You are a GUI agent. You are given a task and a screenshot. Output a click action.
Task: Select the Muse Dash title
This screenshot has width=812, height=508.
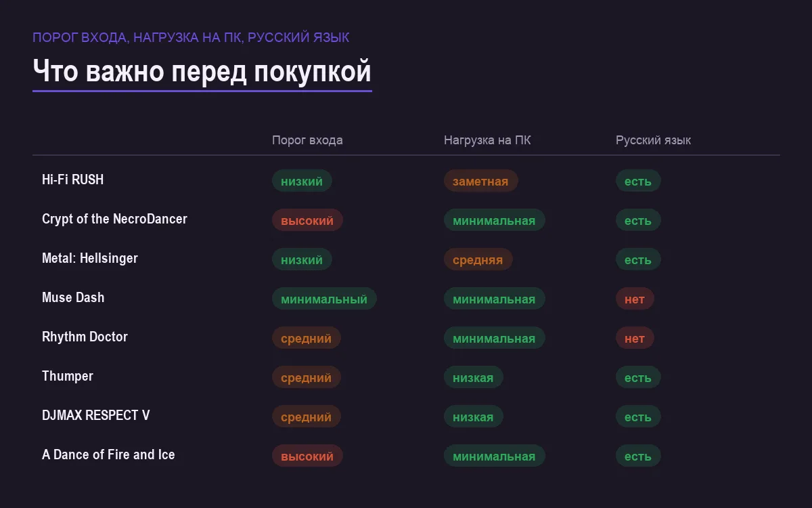pos(73,297)
